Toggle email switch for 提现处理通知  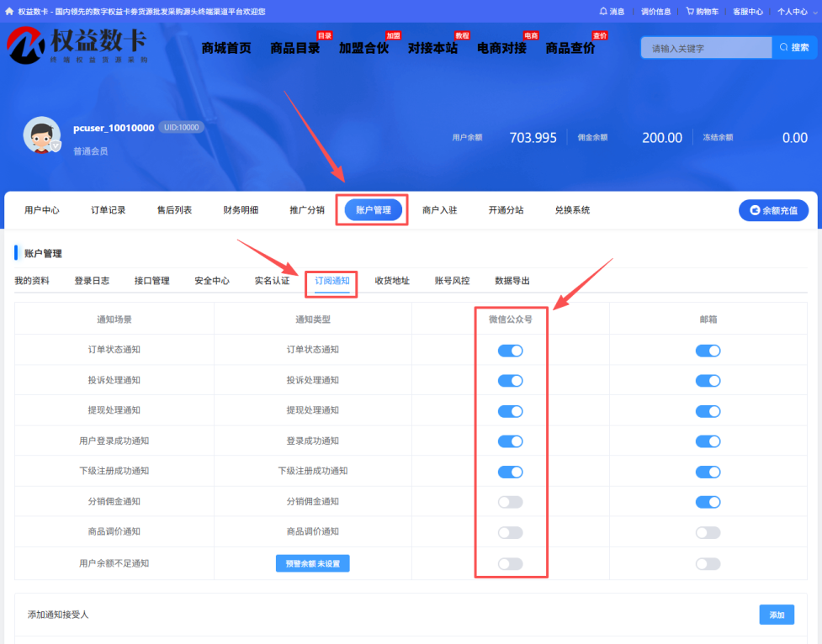click(708, 411)
